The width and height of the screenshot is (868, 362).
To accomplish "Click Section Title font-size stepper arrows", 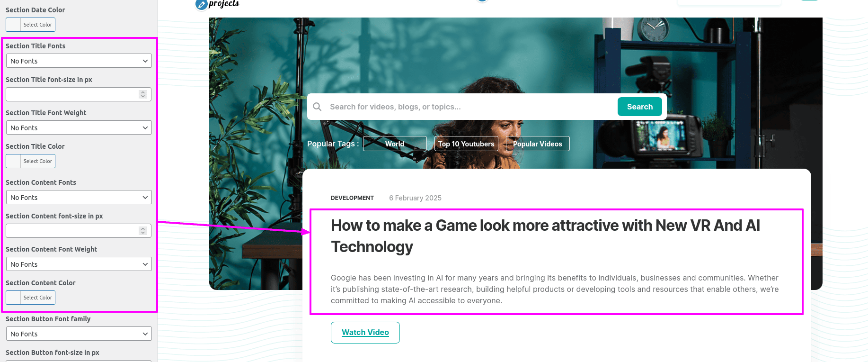I will pos(143,94).
